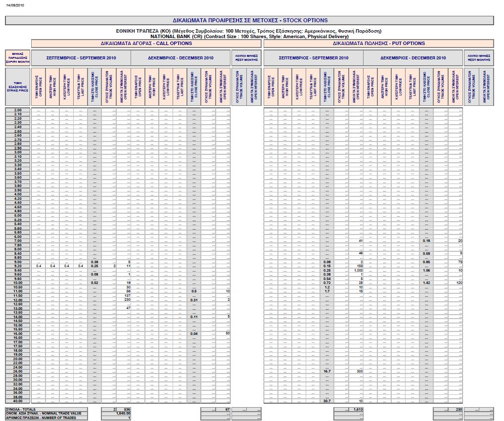Click put close price 0.54
The image size is (504, 421).
[327, 279]
